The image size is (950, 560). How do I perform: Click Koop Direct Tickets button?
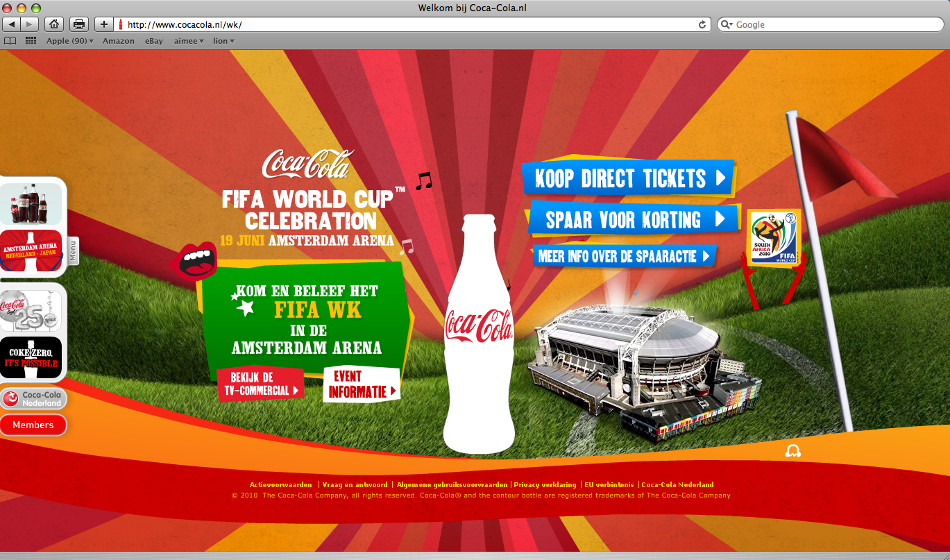[627, 178]
